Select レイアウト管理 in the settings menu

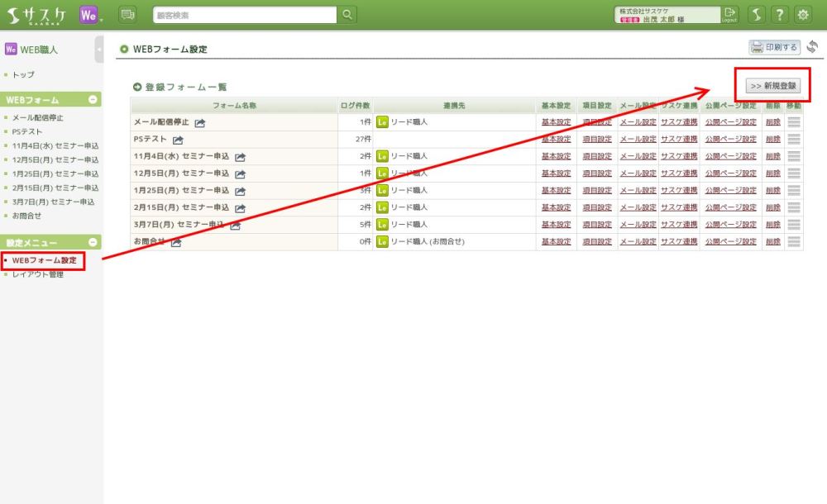click(x=38, y=275)
